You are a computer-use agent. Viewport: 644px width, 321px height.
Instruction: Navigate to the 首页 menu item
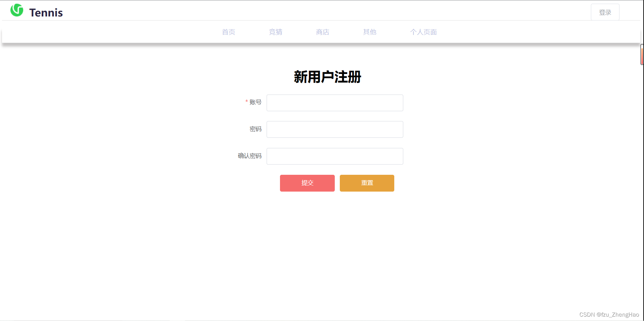[x=228, y=32]
